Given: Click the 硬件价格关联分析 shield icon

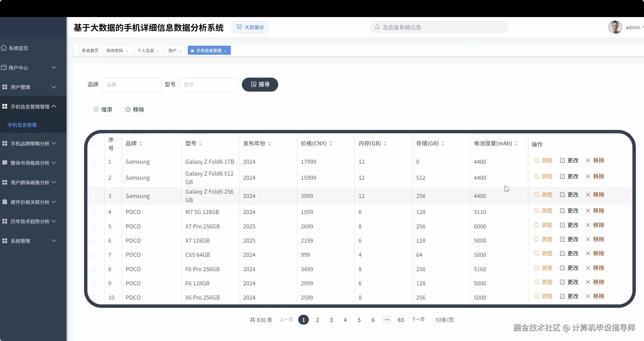Looking at the screenshot, I should pos(4,202).
